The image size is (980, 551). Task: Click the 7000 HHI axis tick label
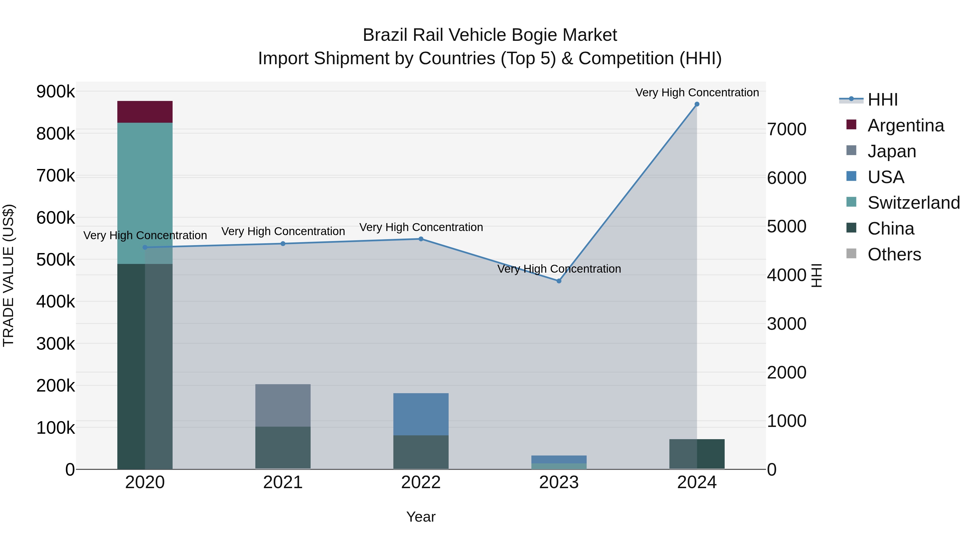pyautogui.click(x=787, y=130)
